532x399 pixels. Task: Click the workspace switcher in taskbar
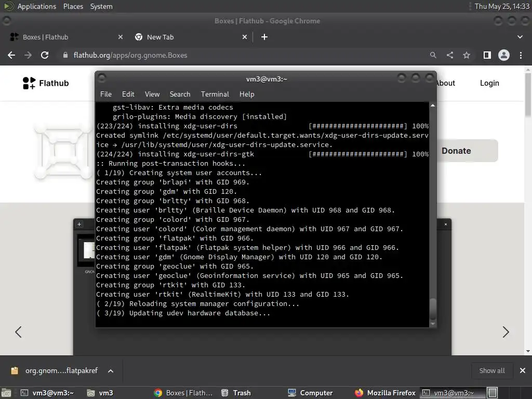click(x=493, y=393)
